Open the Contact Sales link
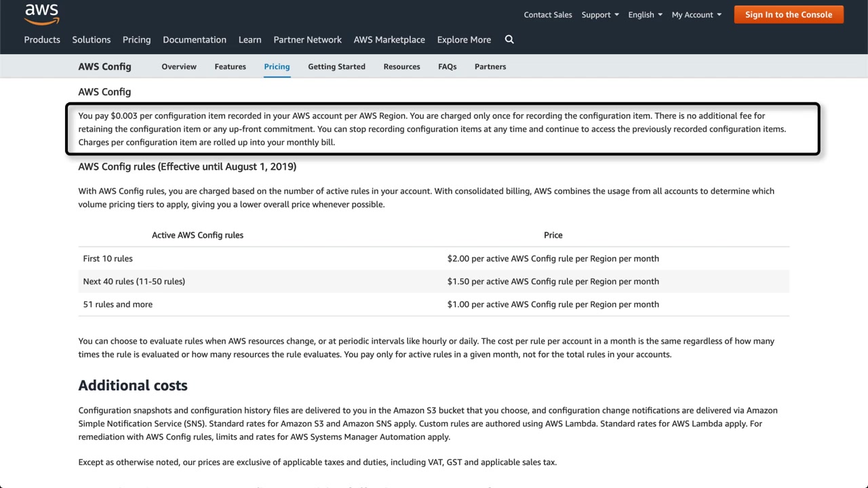The width and height of the screenshot is (868, 488). [x=548, y=14]
